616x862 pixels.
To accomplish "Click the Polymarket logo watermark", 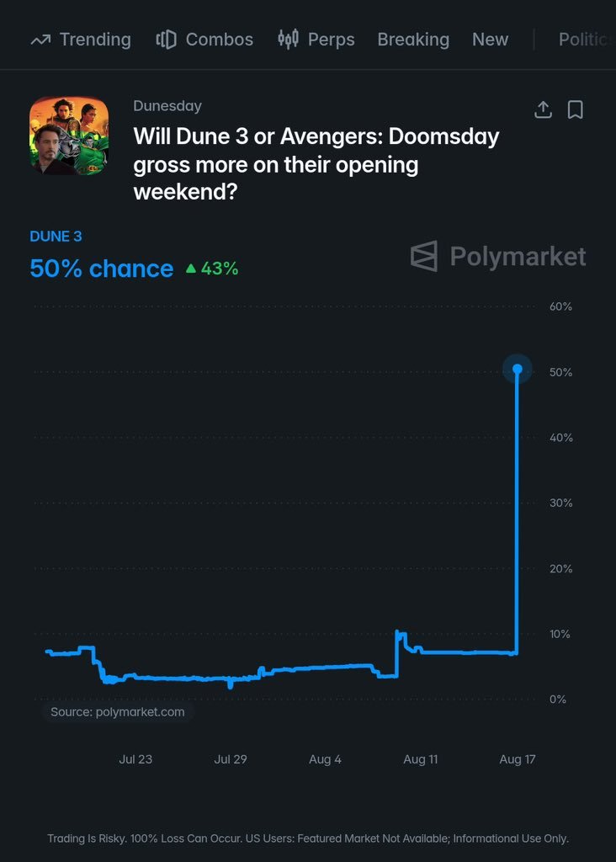I will click(x=498, y=256).
